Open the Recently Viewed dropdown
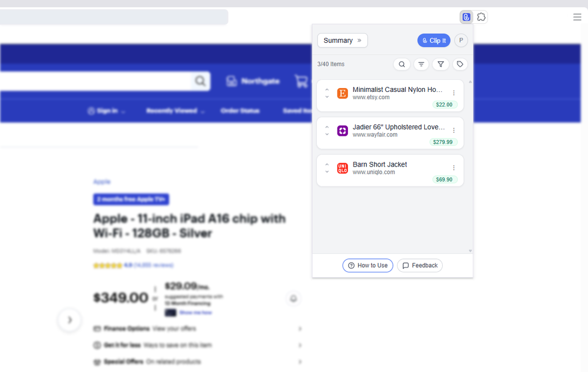Screen dimensions: 588x372 pos(175,111)
